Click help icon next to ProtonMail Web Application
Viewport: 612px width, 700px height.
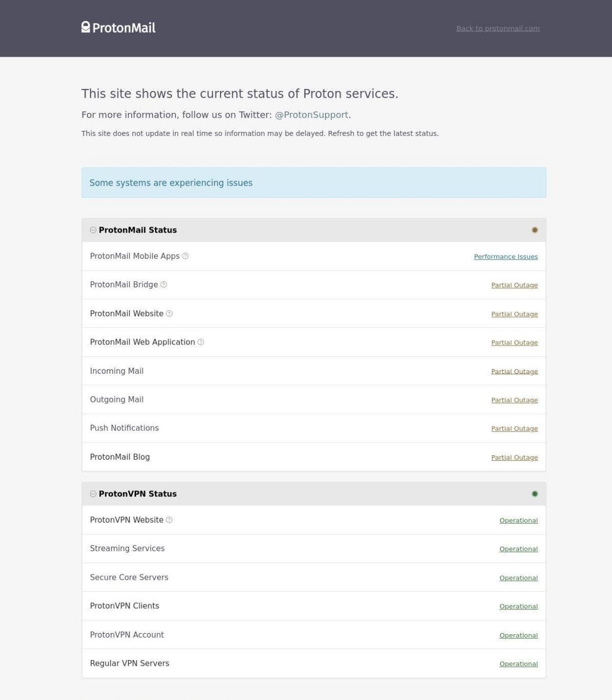(x=201, y=342)
